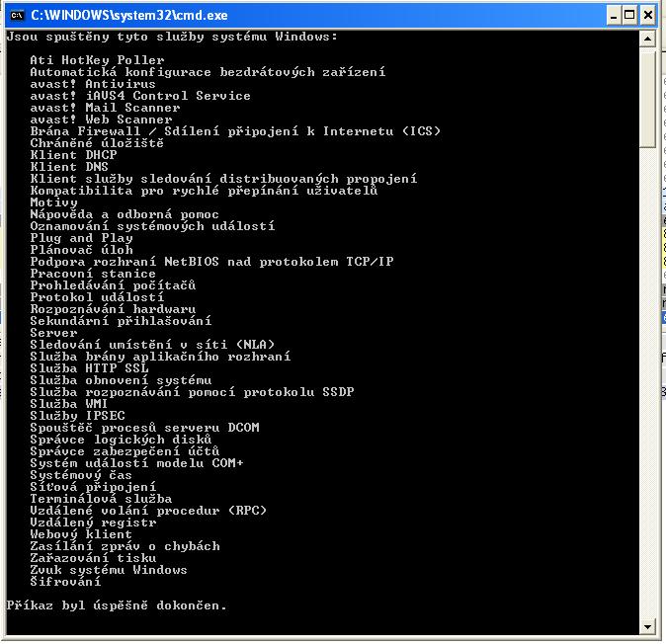Click 'Sekundární přihlašování'
This screenshot has height=644, width=666.
tap(121, 321)
